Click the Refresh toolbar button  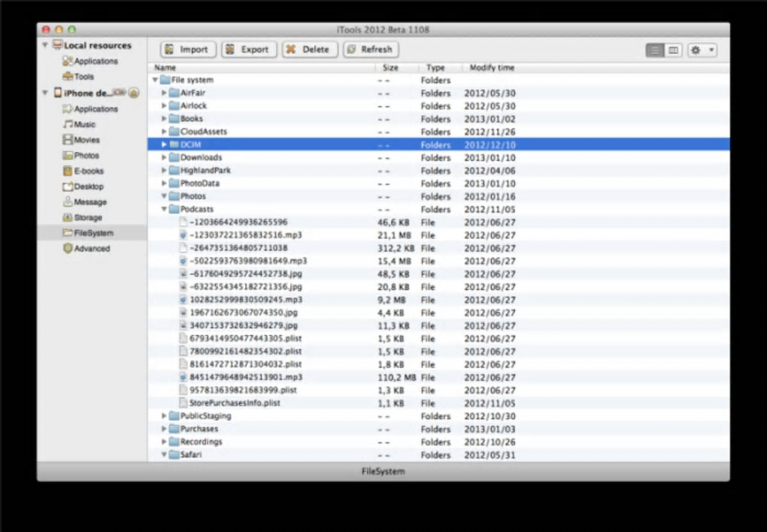click(371, 50)
